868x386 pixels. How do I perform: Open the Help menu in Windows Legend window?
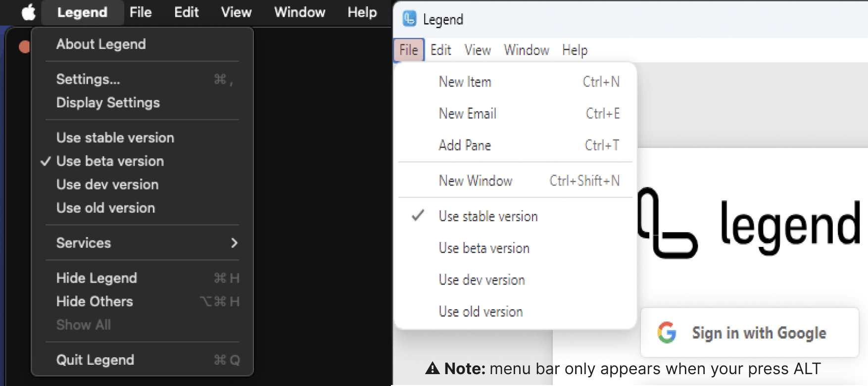pyautogui.click(x=575, y=50)
